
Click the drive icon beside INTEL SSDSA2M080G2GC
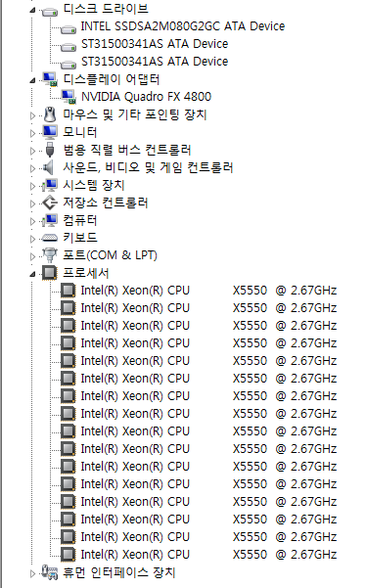[69, 29]
